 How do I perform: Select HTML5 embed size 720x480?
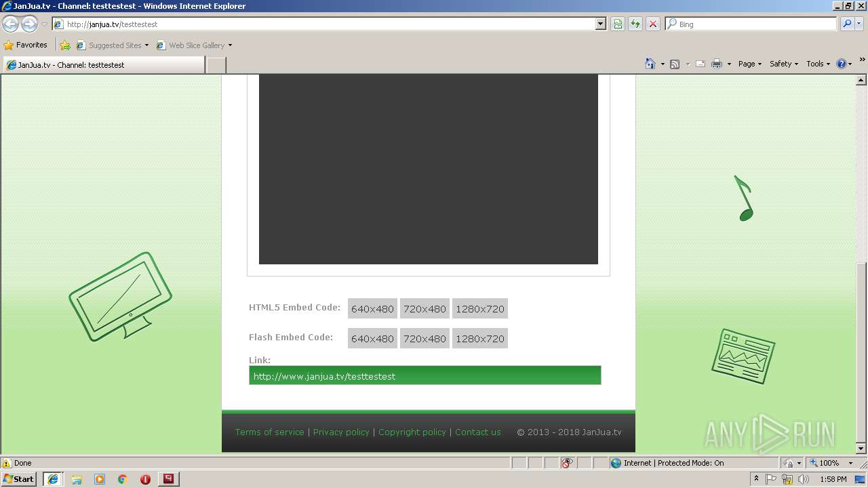[425, 308]
